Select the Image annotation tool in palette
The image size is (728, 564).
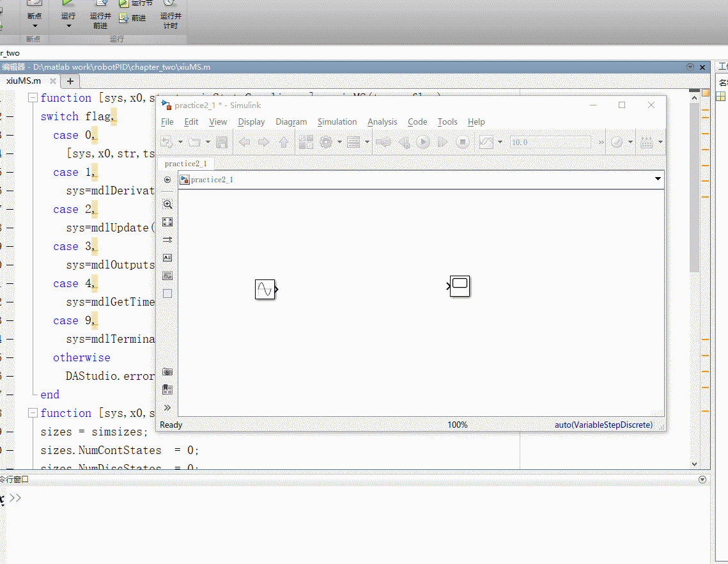[x=167, y=276]
